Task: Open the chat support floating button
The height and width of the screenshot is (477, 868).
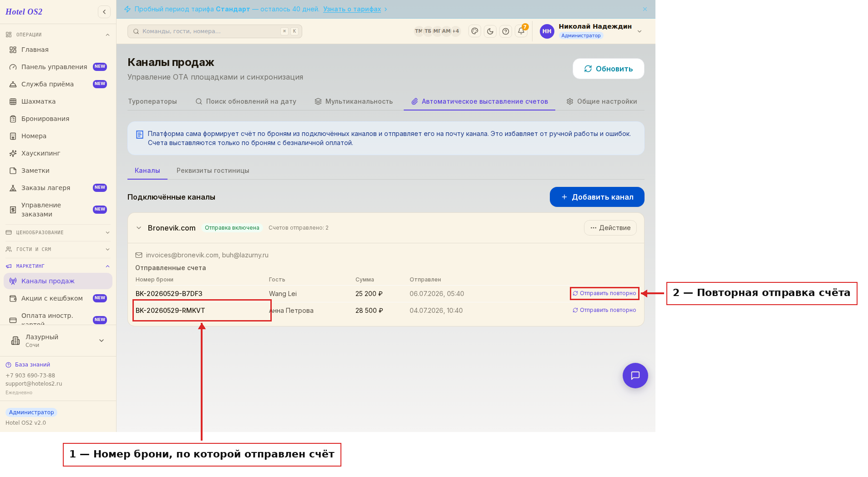Action: tap(635, 376)
